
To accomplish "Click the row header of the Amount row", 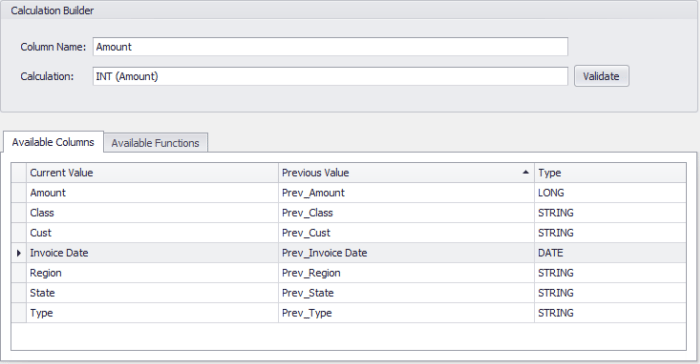I will (19, 193).
